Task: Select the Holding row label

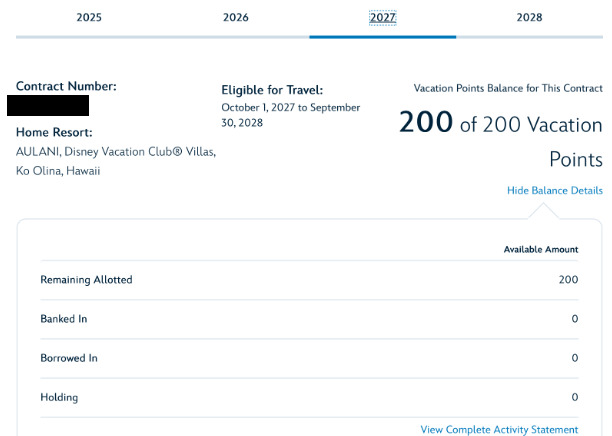Action: coord(59,397)
